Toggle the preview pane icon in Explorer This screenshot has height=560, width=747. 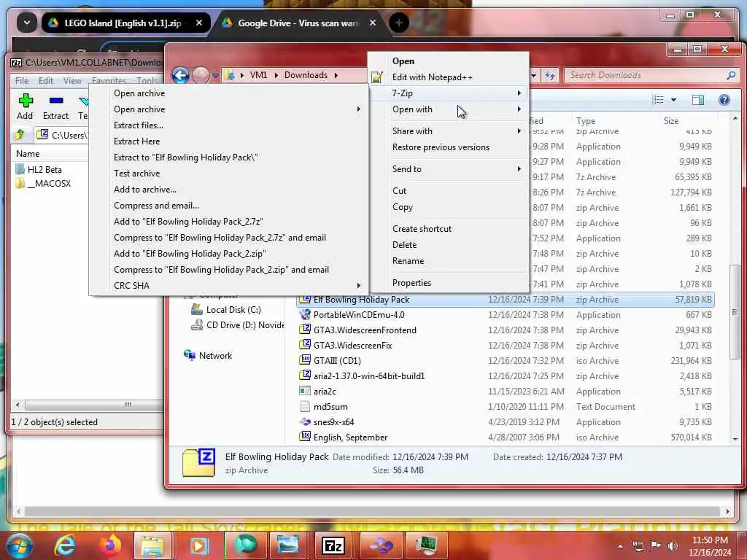click(698, 99)
